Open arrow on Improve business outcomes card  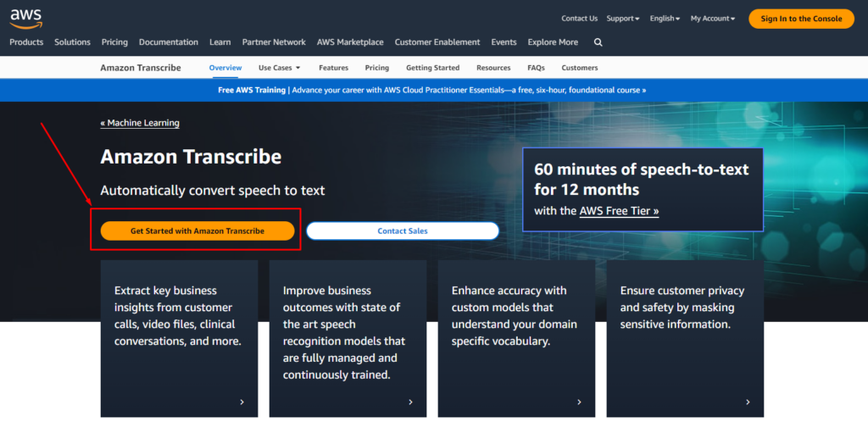(x=410, y=402)
